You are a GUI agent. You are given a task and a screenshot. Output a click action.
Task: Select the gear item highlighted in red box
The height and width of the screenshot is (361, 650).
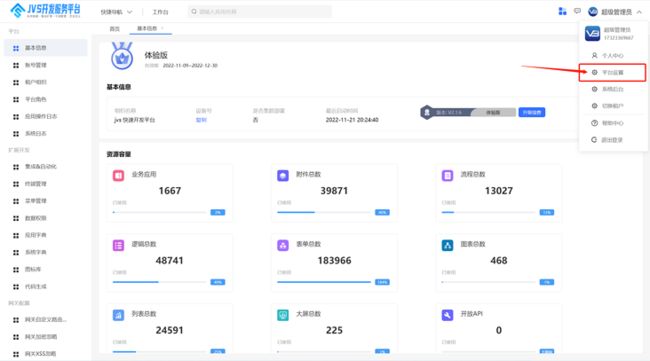pos(612,73)
